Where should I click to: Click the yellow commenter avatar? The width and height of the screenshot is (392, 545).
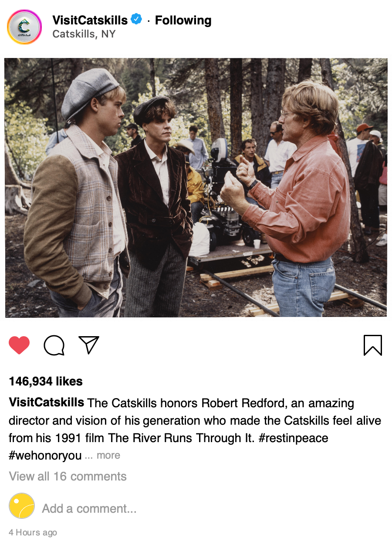pos(22,506)
